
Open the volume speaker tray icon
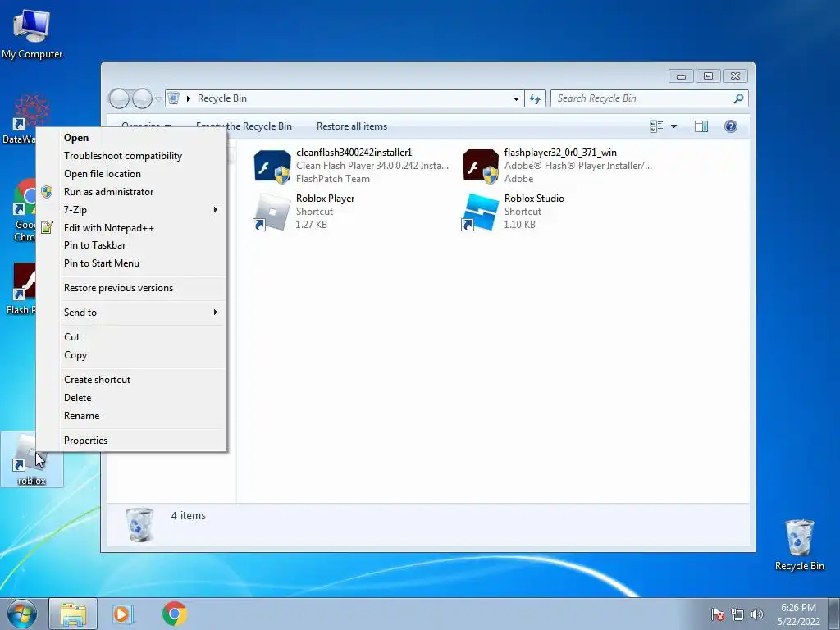pos(756,614)
